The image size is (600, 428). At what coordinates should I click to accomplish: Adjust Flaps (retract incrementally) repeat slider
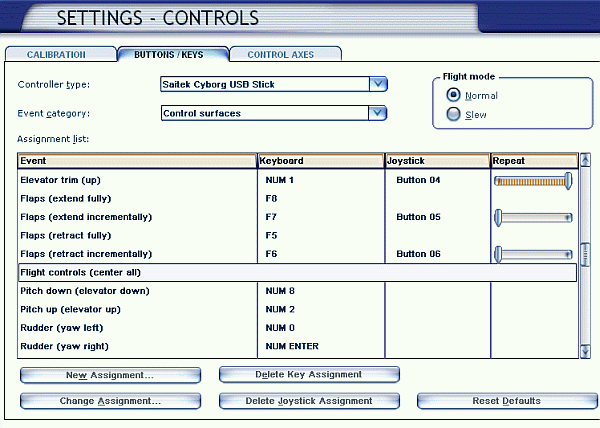[x=533, y=254]
